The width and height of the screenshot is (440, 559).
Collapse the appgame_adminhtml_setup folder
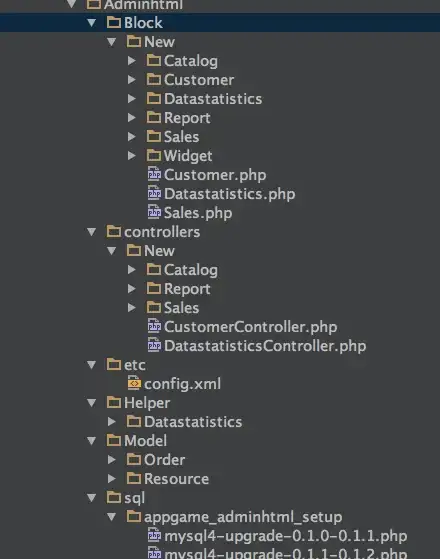click(x=112, y=517)
